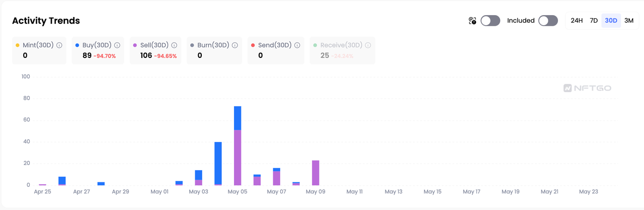Click the info icon next to Receive(30D)
The image size is (644, 210).
368,45
